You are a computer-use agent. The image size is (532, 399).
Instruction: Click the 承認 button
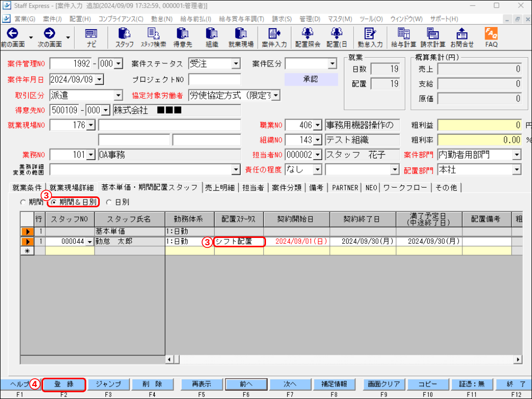pos(311,79)
